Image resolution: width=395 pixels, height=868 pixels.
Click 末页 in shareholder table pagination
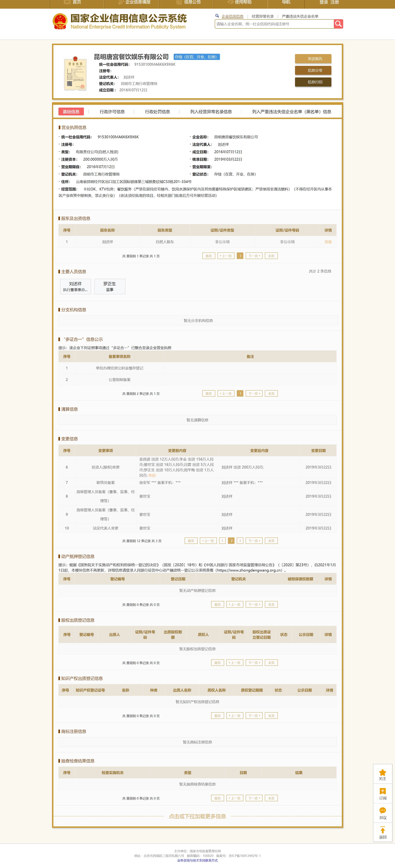click(x=271, y=256)
